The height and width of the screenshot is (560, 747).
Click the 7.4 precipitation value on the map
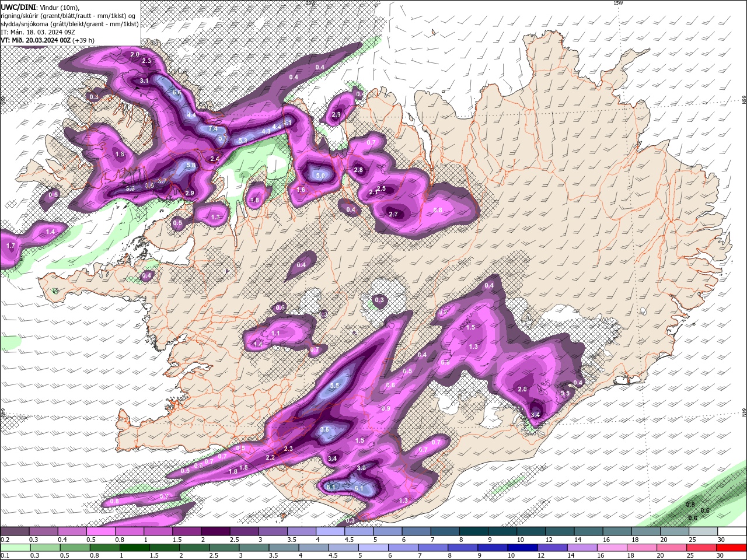[x=213, y=128]
